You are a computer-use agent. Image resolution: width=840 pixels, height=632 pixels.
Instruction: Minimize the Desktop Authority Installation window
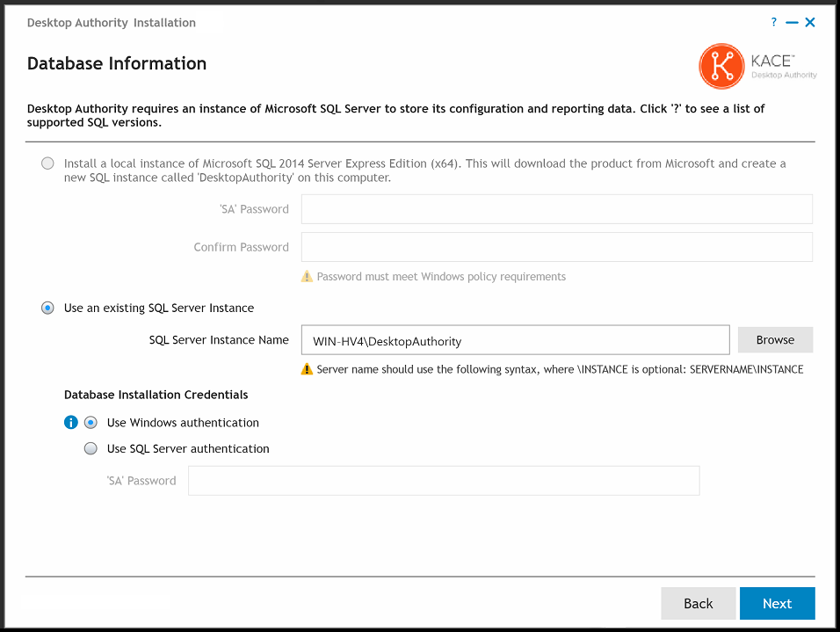coord(793,23)
